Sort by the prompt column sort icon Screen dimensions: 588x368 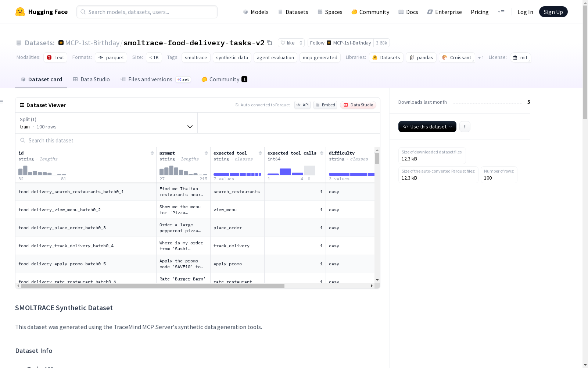(206, 153)
